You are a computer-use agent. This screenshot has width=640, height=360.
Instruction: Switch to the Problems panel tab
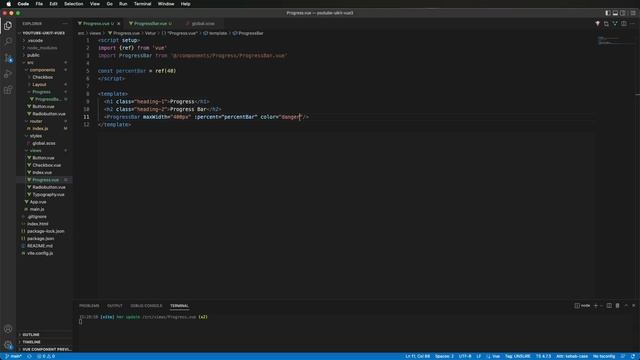click(89, 306)
